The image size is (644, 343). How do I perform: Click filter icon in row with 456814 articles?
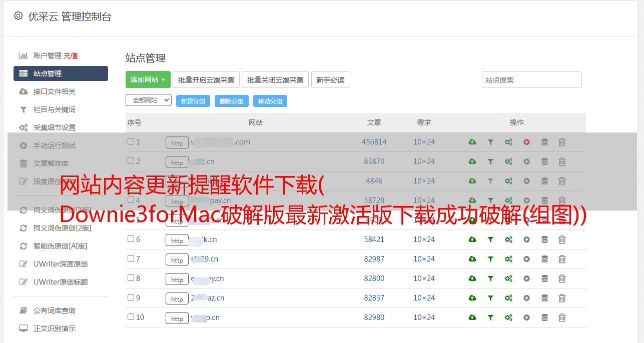click(x=490, y=142)
